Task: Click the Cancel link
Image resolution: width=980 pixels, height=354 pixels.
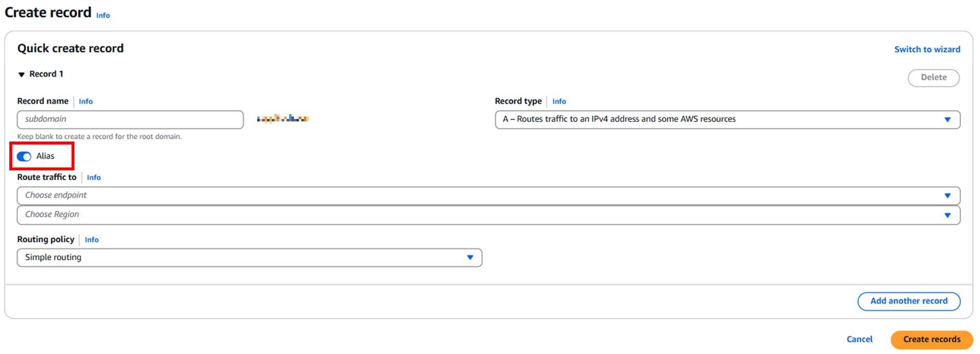Action: pos(859,339)
